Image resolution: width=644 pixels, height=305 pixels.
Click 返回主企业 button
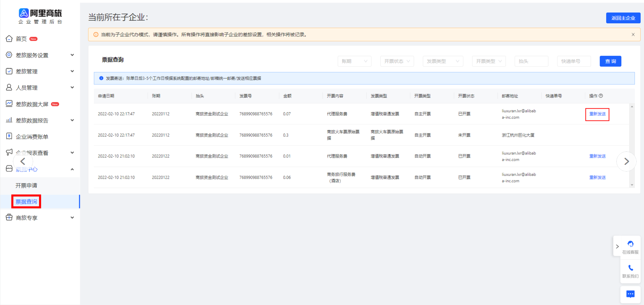tap(623, 18)
